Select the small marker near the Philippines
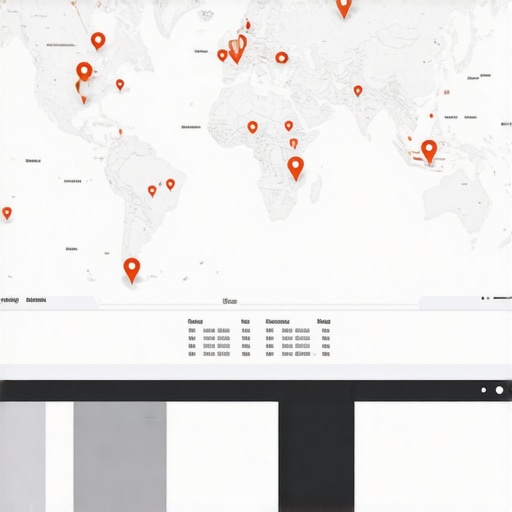 pyautogui.click(x=431, y=116)
